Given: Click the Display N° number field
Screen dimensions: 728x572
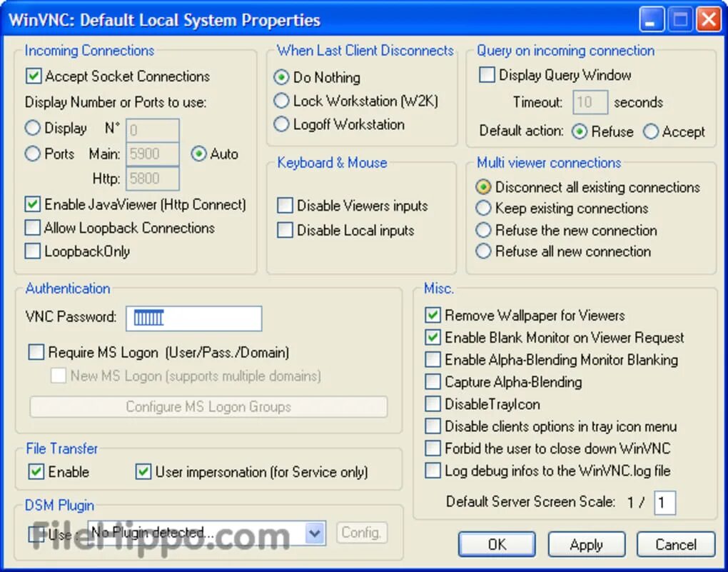Looking at the screenshot, I should (153, 130).
